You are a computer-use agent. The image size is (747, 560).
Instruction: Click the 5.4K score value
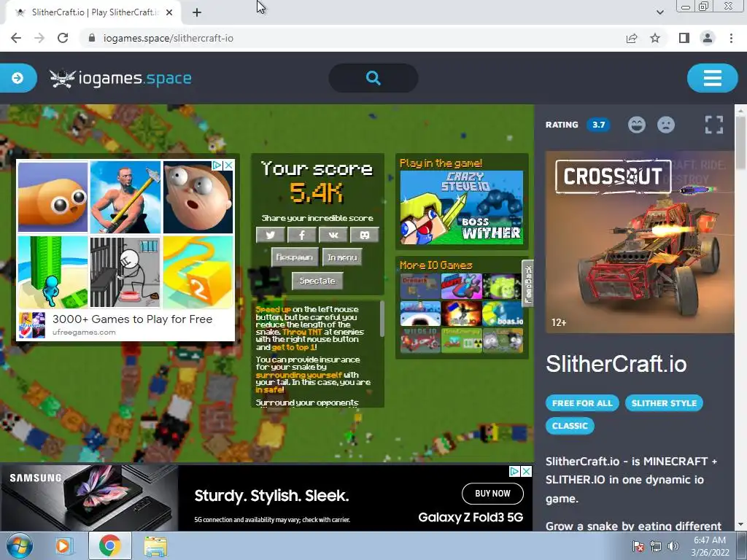click(317, 192)
